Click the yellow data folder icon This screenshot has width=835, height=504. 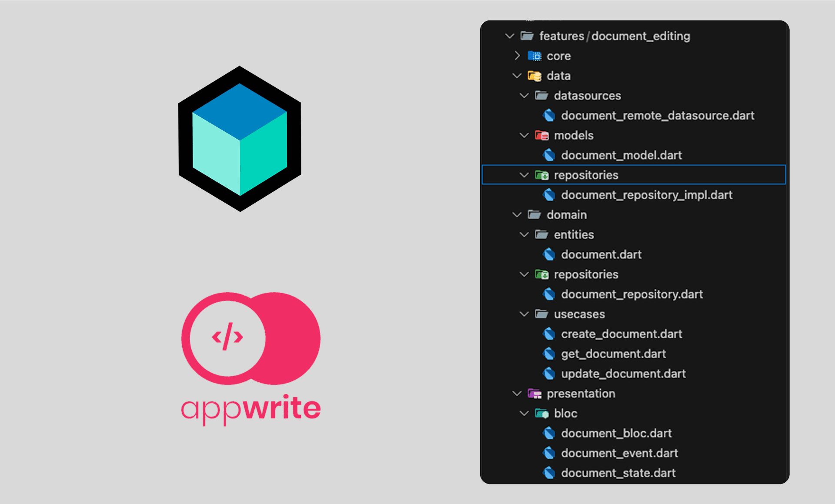(x=534, y=76)
